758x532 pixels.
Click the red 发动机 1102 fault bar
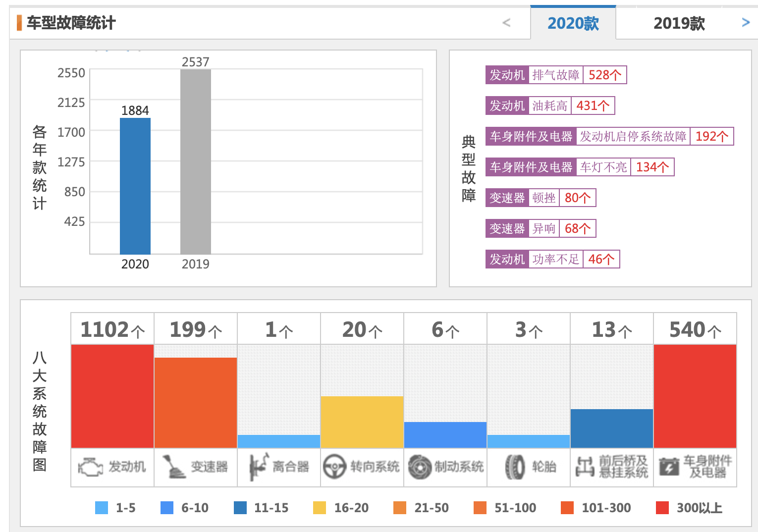click(112, 396)
